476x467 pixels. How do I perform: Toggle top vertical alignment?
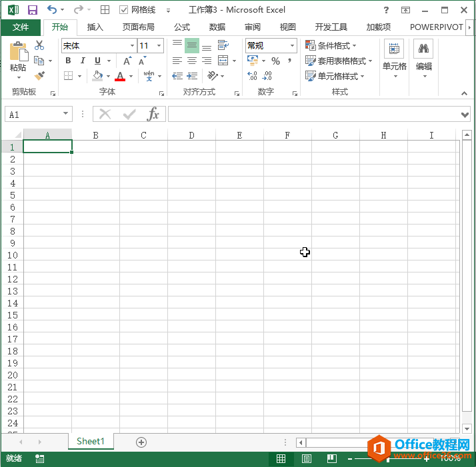tap(177, 45)
